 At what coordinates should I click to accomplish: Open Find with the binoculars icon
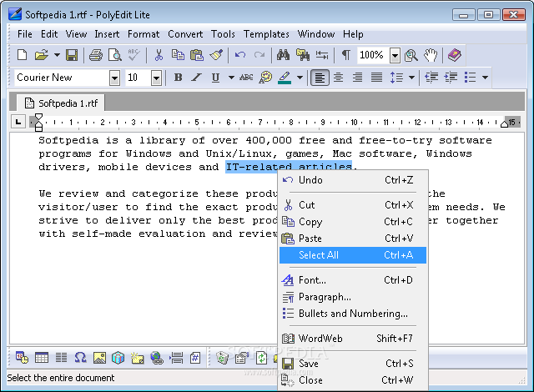283,55
